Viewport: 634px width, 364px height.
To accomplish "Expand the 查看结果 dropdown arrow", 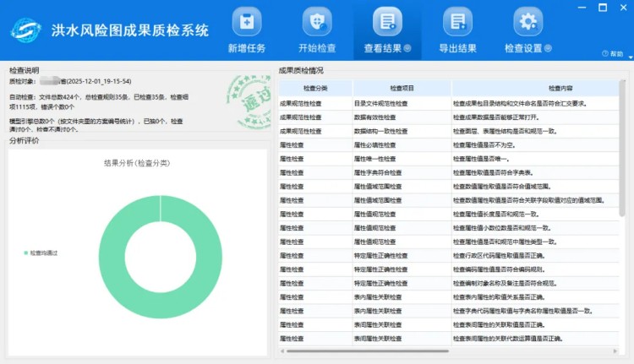I will point(407,49).
